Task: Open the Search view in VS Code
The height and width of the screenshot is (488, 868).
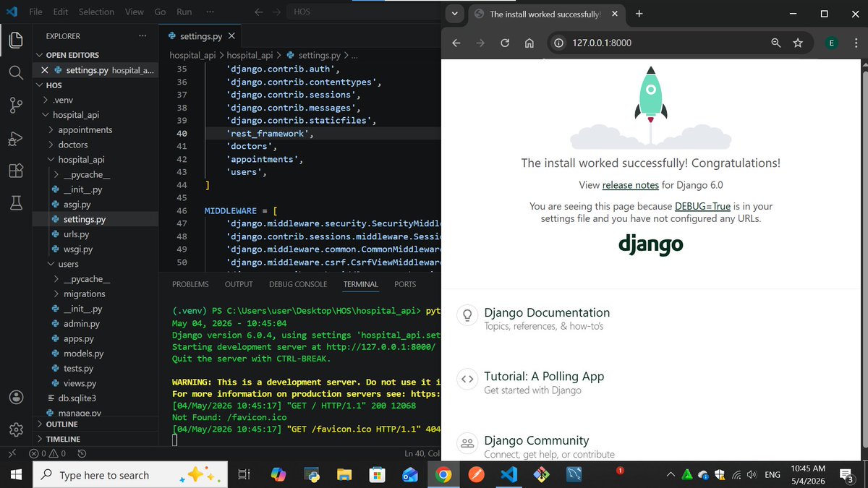Action: 16,72
